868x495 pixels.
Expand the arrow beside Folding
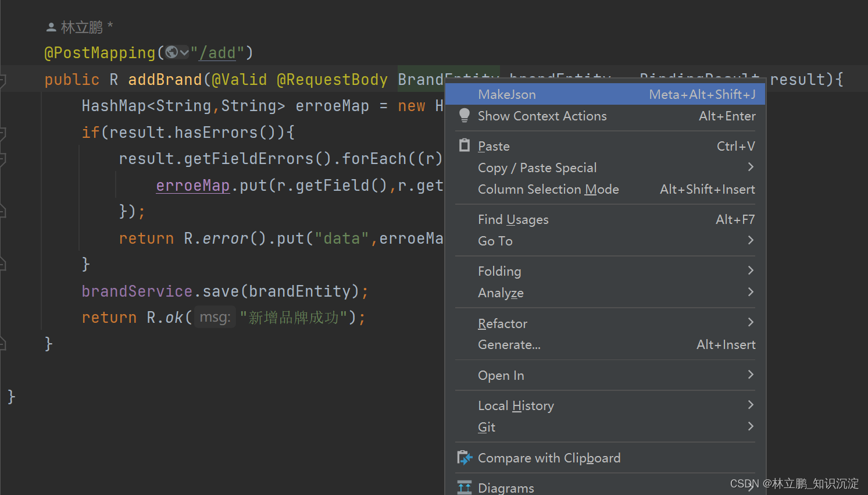pos(751,270)
